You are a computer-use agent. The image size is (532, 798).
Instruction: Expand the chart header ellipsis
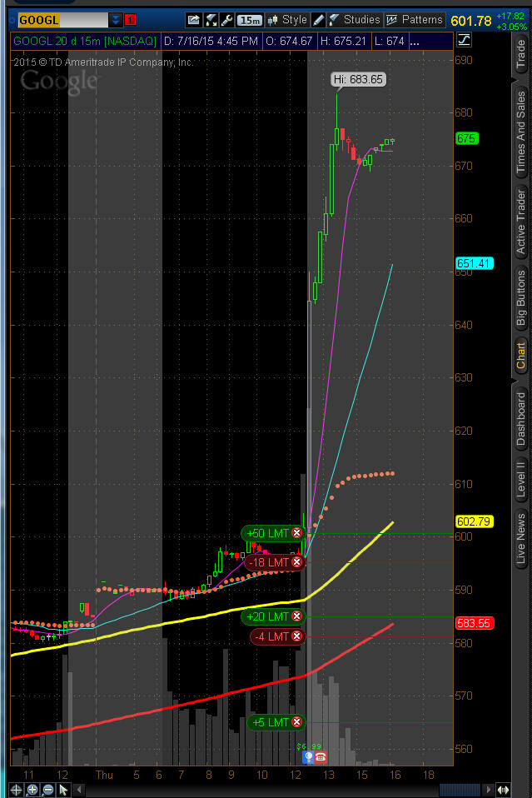click(x=415, y=42)
